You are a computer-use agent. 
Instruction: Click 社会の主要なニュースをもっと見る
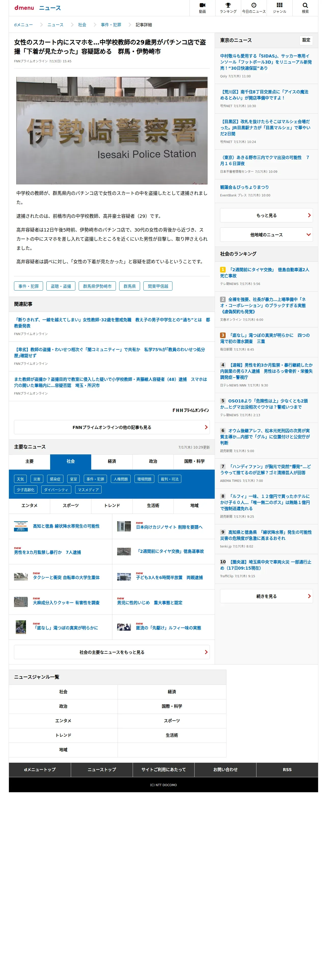[x=112, y=652]
